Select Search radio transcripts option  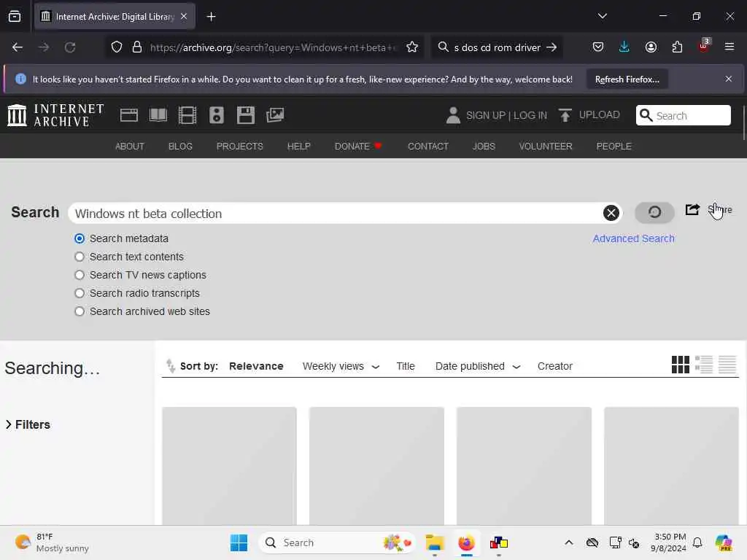click(x=80, y=293)
